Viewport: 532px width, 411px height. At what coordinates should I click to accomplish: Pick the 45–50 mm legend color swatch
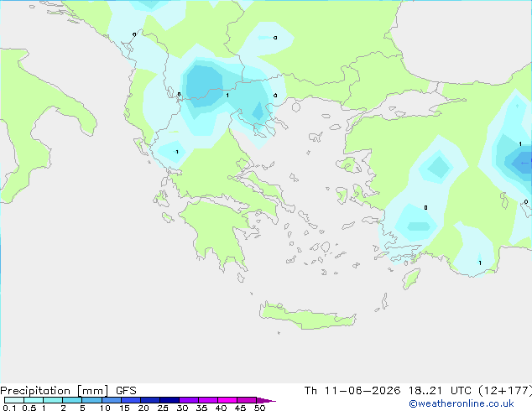tap(247, 400)
